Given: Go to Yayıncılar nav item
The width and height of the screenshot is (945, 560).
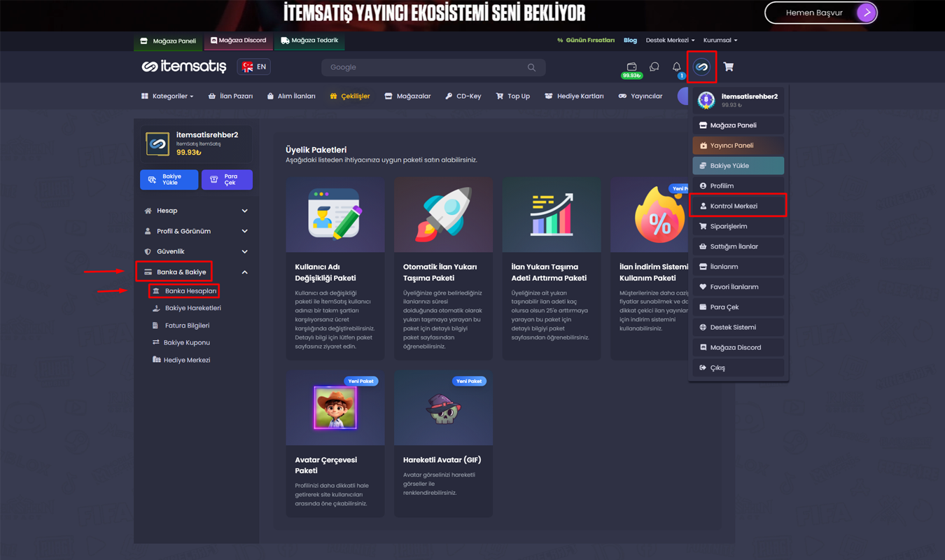Looking at the screenshot, I should click(640, 96).
